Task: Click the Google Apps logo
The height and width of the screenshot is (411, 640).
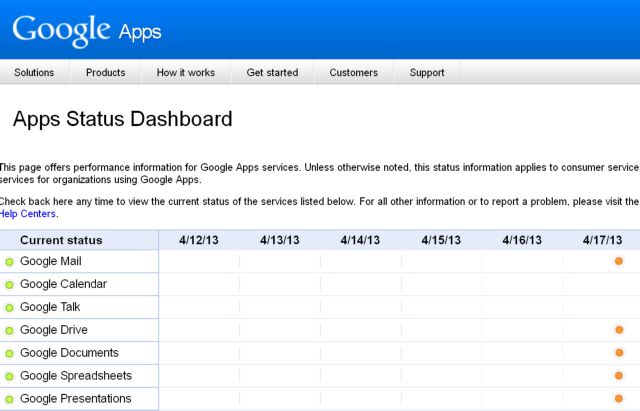Action: (86, 30)
